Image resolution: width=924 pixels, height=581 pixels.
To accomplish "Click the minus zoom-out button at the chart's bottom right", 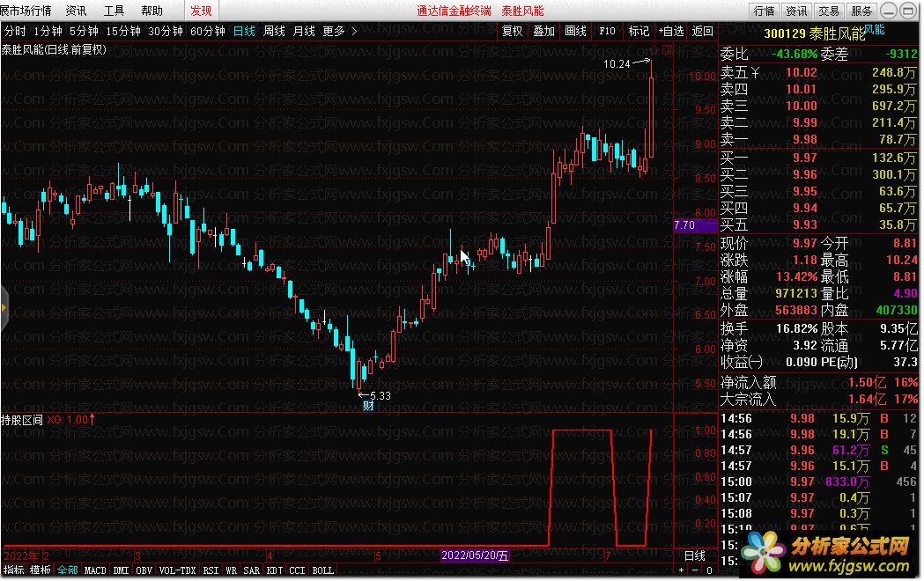I will [x=695, y=570].
